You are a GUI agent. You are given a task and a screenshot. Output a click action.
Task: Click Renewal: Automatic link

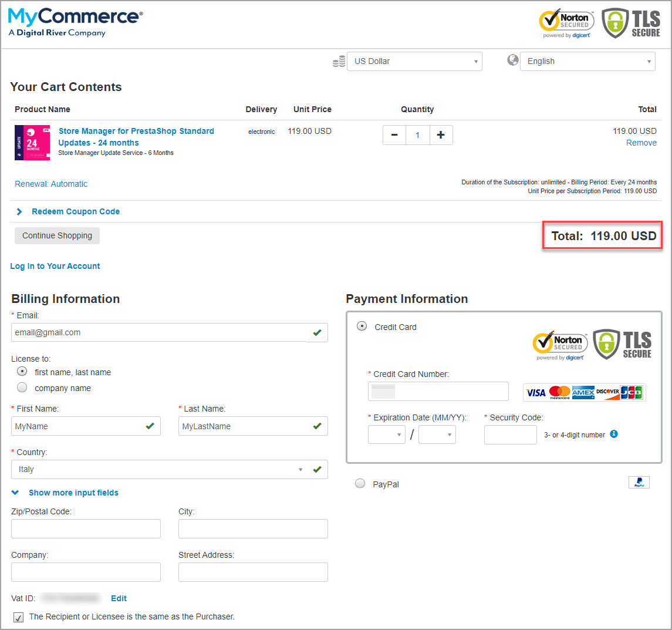51,184
